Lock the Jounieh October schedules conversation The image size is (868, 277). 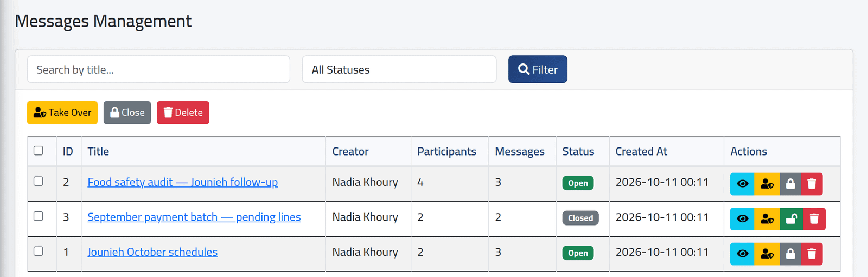click(x=790, y=254)
